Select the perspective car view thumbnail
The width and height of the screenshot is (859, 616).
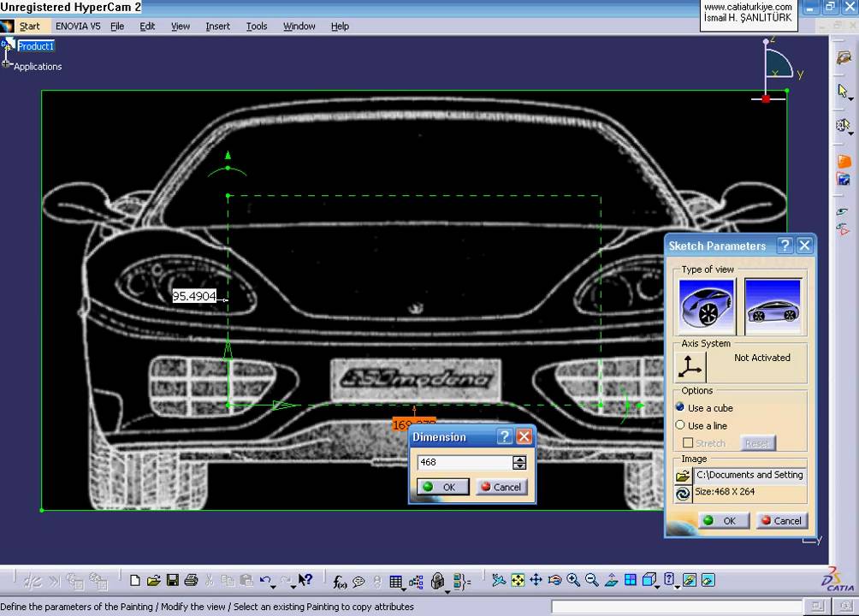point(706,305)
